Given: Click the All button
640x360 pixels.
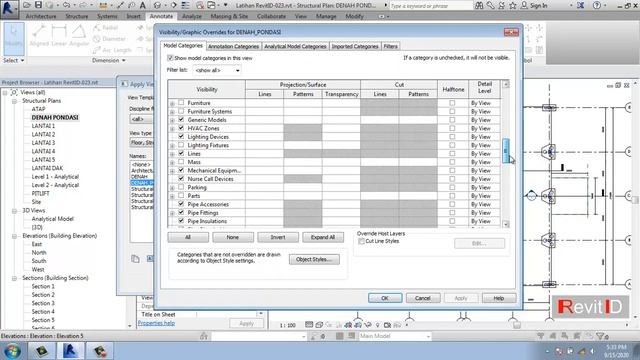Looking at the screenshot, I should pos(188,237).
